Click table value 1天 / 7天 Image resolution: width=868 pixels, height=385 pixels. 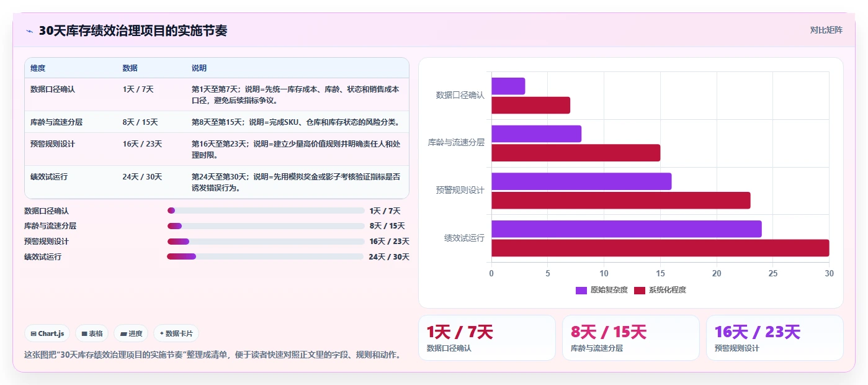coord(138,89)
